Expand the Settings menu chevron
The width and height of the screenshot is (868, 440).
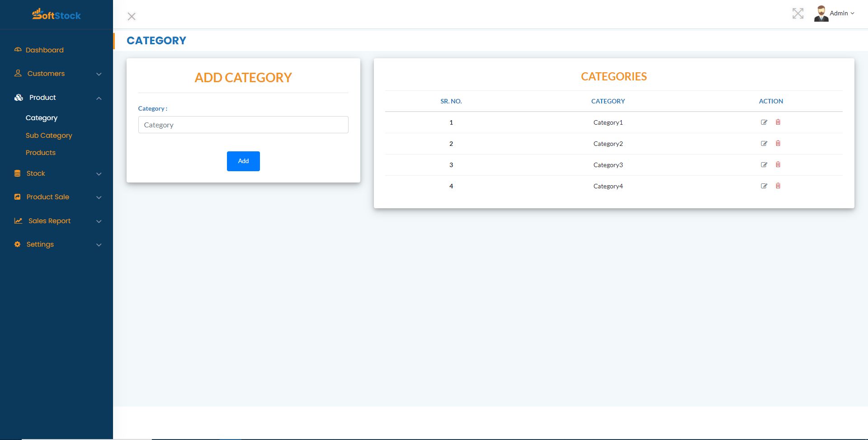click(x=99, y=245)
